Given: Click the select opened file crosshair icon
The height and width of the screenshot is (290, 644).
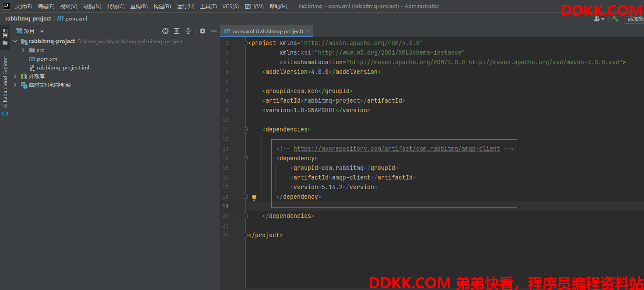Looking at the screenshot, I should click(x=165, y=31).
